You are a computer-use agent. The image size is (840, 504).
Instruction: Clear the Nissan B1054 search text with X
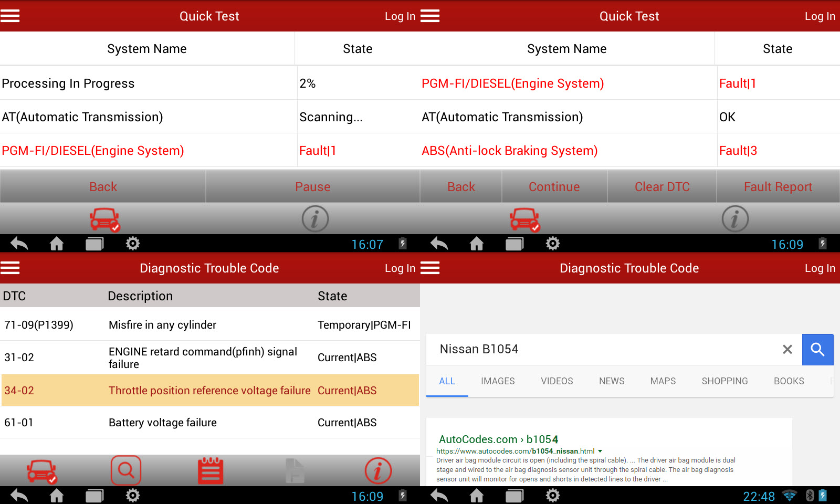pyautogui.click(x=787, y=350)
